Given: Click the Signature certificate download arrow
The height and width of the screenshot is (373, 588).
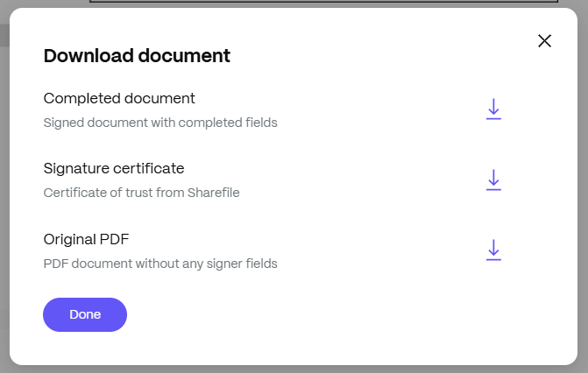Looking at the screenshot, I should [x=493, y=179].
